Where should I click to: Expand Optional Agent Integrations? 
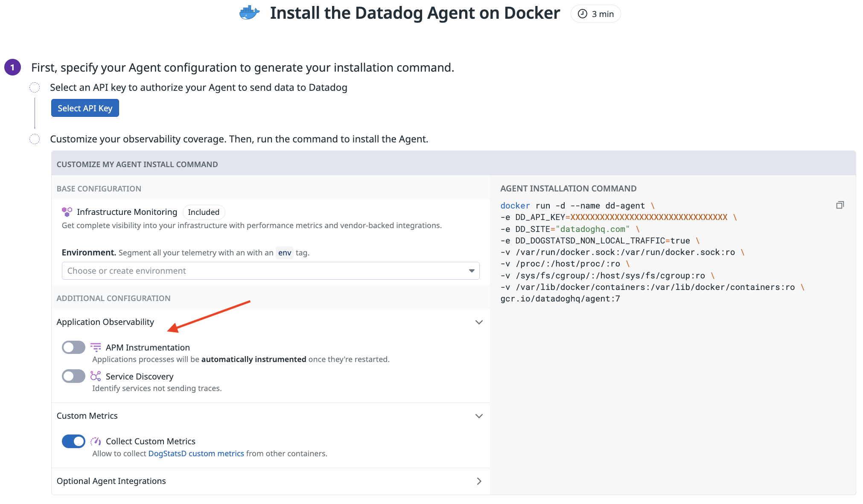(479, 481)
